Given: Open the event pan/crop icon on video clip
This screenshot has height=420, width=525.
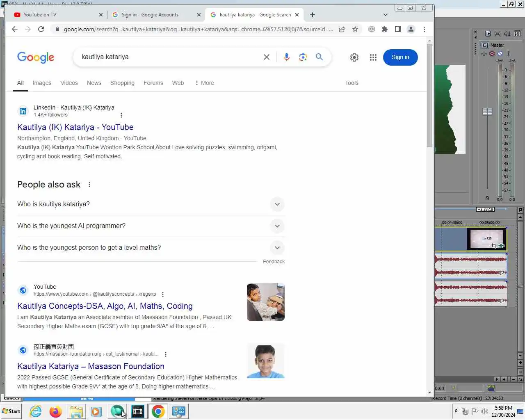Looking at the screenshot, I should click(494, 246).
